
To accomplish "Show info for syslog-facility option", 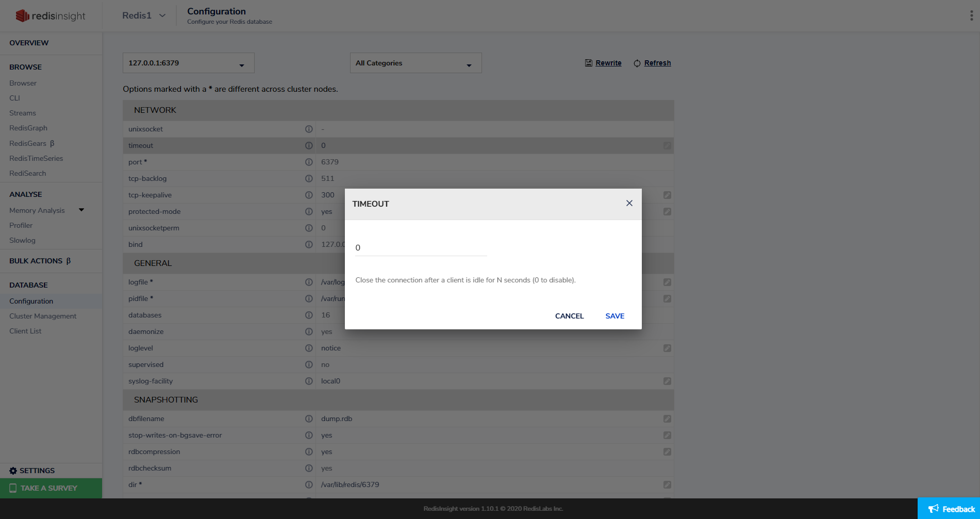I will click(x=309, y=381).
